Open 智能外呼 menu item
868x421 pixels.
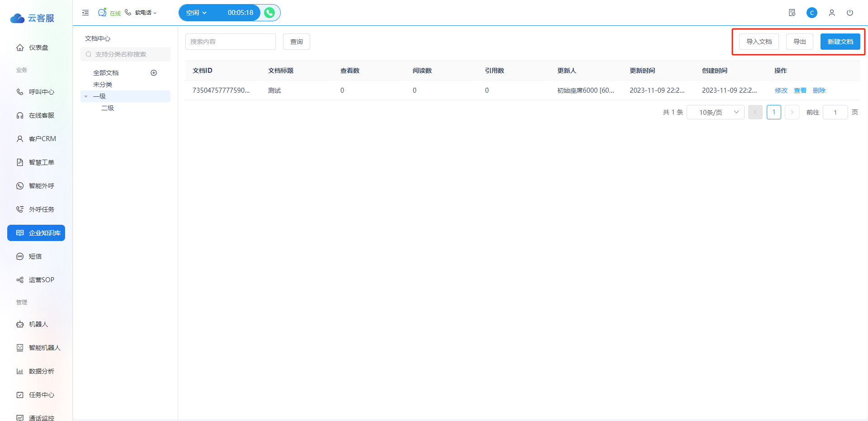click(x=36, y=186)
